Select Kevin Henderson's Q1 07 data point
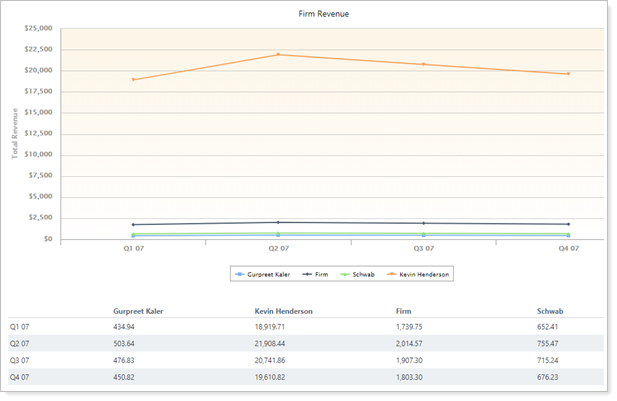This screenshot has width=617, height=401. click(133, 79)
